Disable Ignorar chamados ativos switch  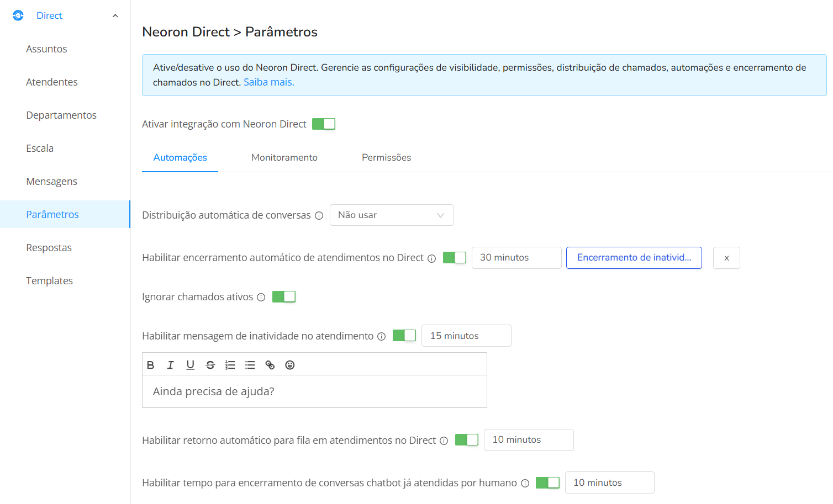pyautogui.click(x=284, y=296)
